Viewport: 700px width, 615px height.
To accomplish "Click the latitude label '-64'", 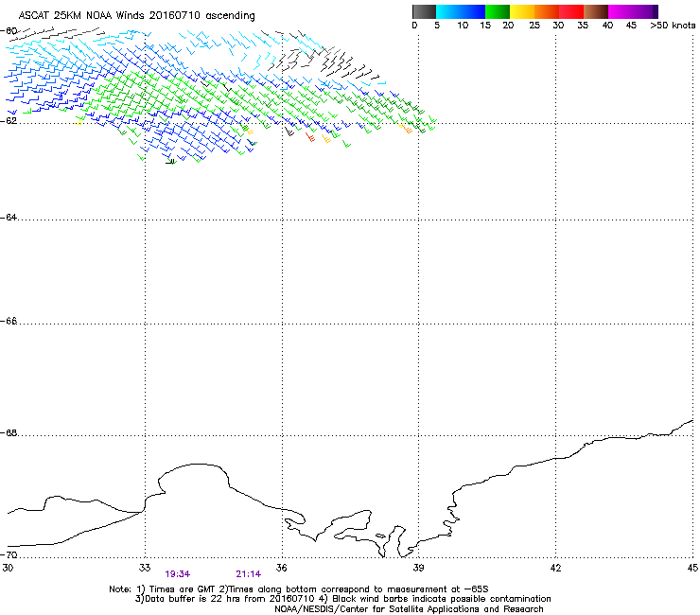I will [9, 218].
